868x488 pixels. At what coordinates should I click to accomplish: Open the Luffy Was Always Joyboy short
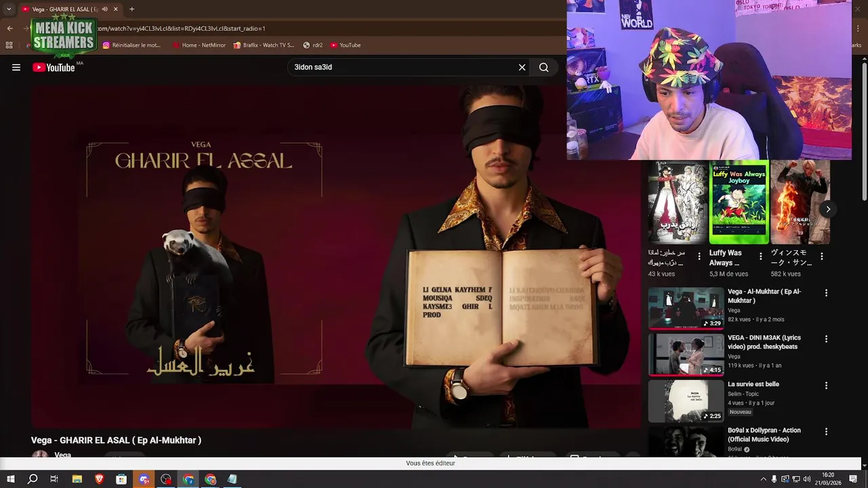[738, 202]
